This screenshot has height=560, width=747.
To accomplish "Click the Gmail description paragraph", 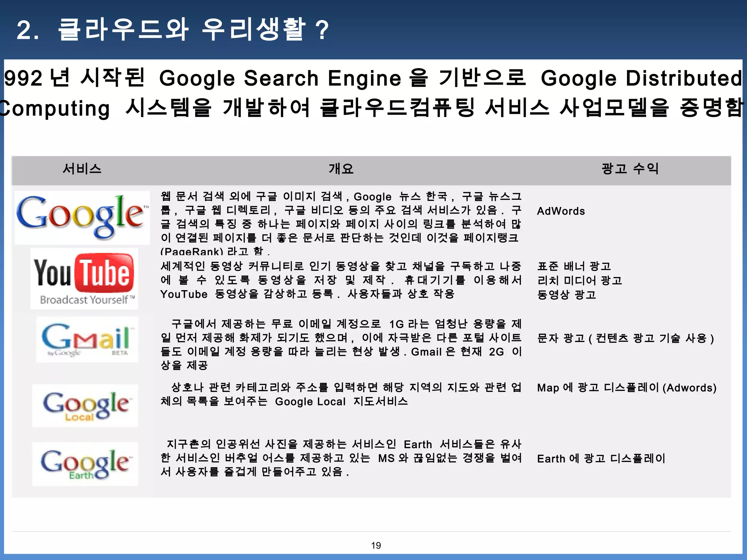I will tap(341, 345).
